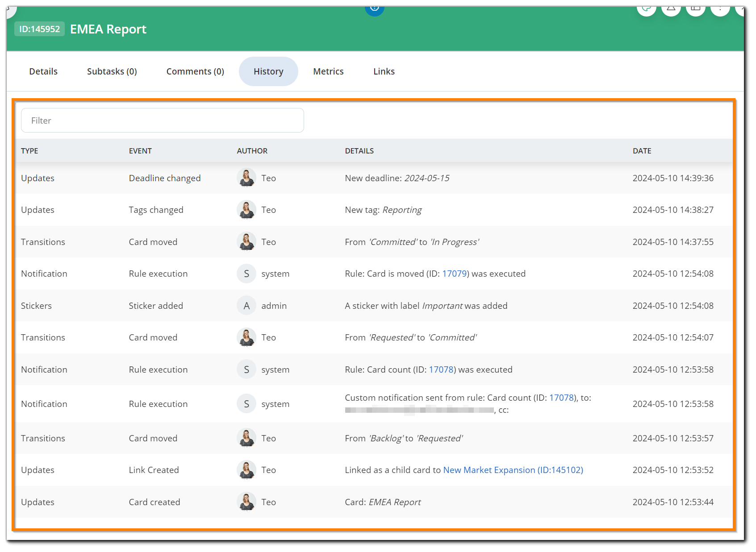Select the History tab
The width and height of the screenshot is (756, 552).
coord(268,71)
